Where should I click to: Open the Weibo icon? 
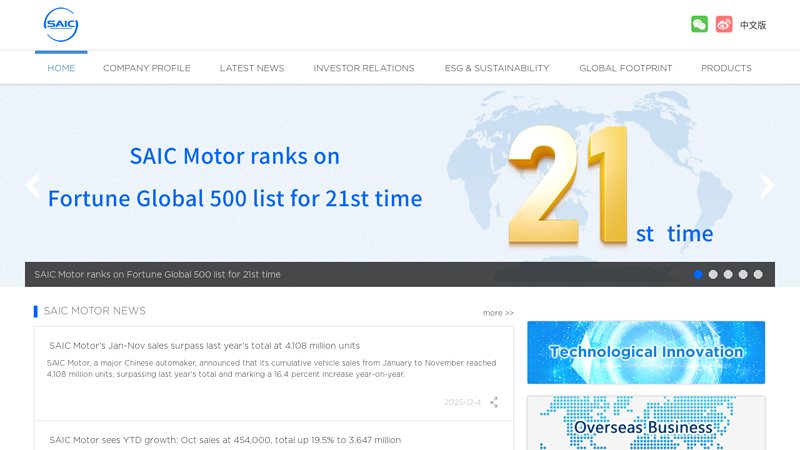[723, 24]
